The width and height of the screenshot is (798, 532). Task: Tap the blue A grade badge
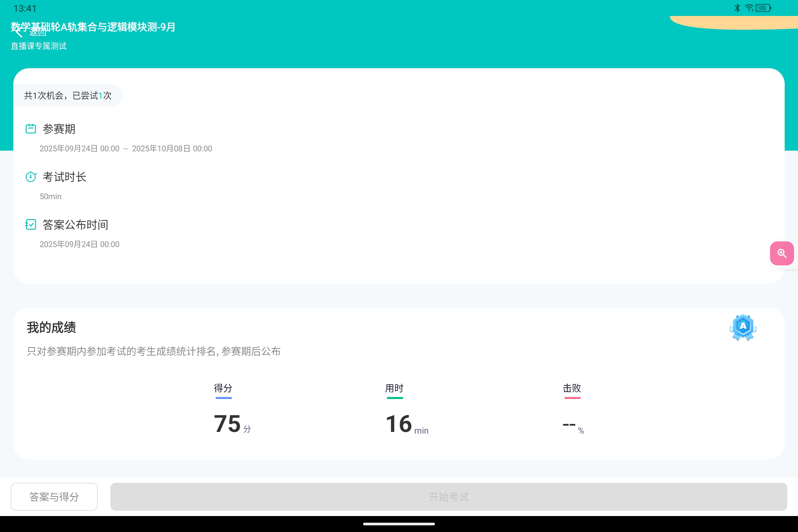point(743,327)
